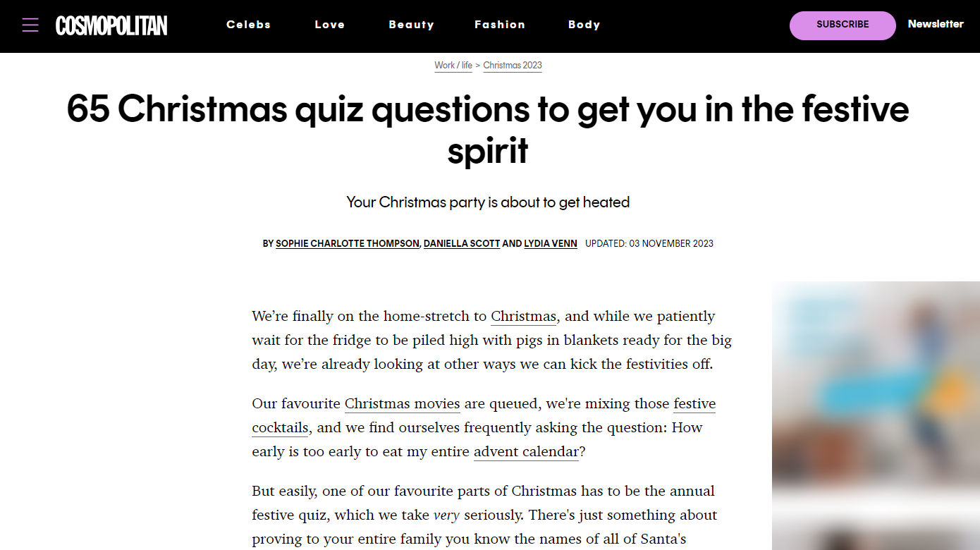
Task: Open the Christmas movies link
Action: click(x=402, y=404)
